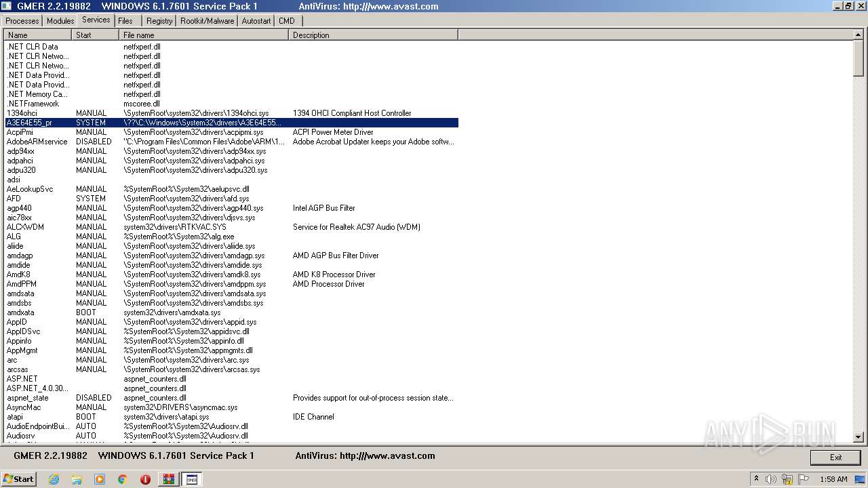This screenshot has height=488, width=868.
Task: Select the adsi service row
Action: click(231, 180)
